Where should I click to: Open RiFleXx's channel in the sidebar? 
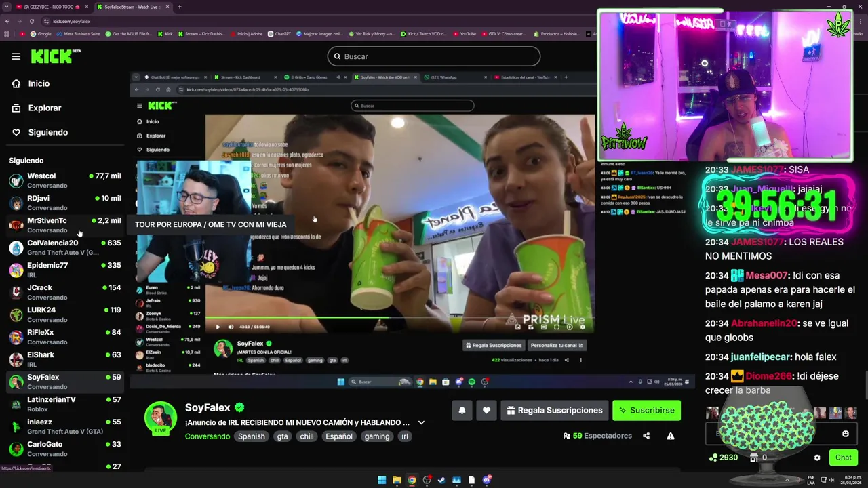65,337
